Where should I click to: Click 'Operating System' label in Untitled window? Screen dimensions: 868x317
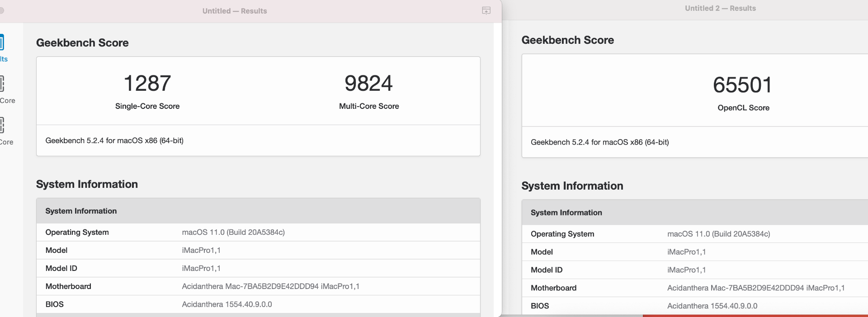pos(77,232)
